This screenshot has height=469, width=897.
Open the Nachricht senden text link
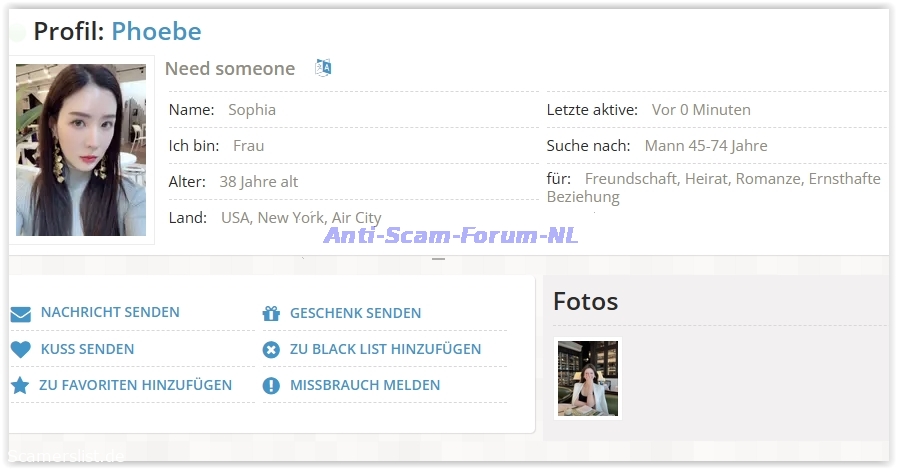(x=110, y=313)
